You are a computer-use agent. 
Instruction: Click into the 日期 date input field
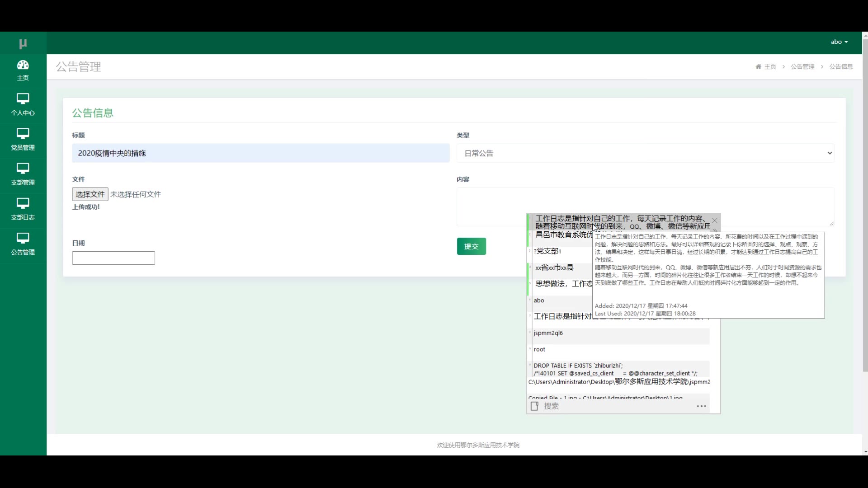(x=113, y=258)
